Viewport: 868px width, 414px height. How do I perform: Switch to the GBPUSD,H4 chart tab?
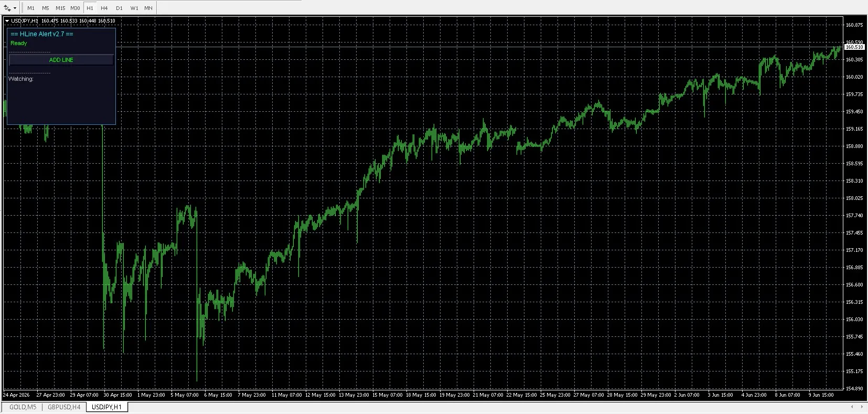click(64, 407)
